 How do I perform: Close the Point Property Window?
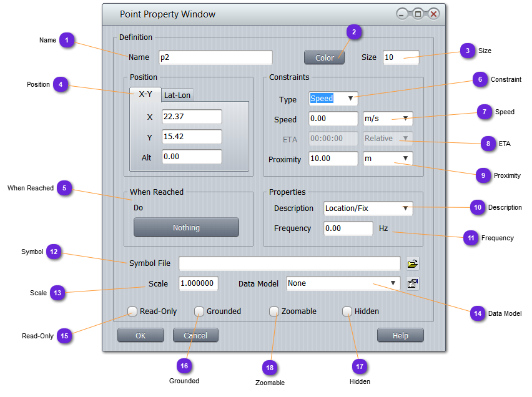click(433, 14)
